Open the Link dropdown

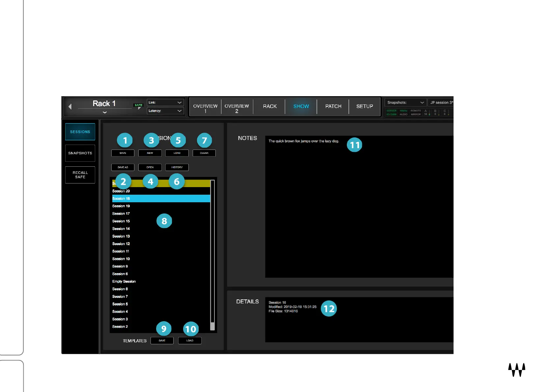pos(165,102)
